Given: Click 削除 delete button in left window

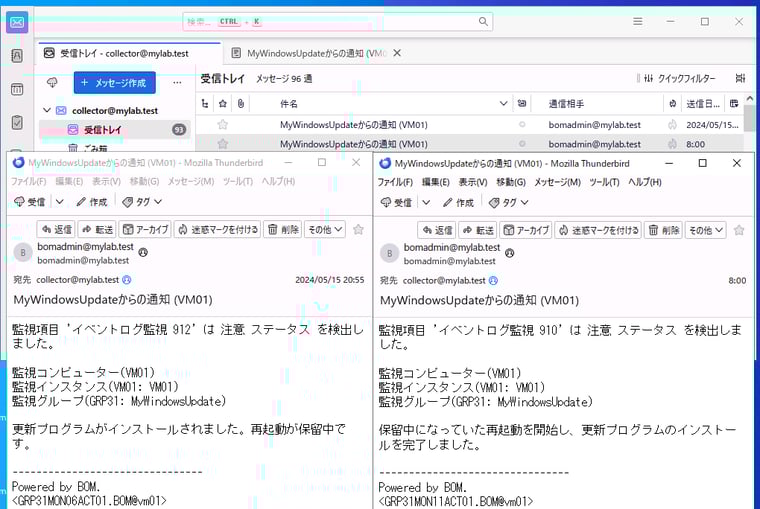Looking at the screenshot, I should click(283, 229).
